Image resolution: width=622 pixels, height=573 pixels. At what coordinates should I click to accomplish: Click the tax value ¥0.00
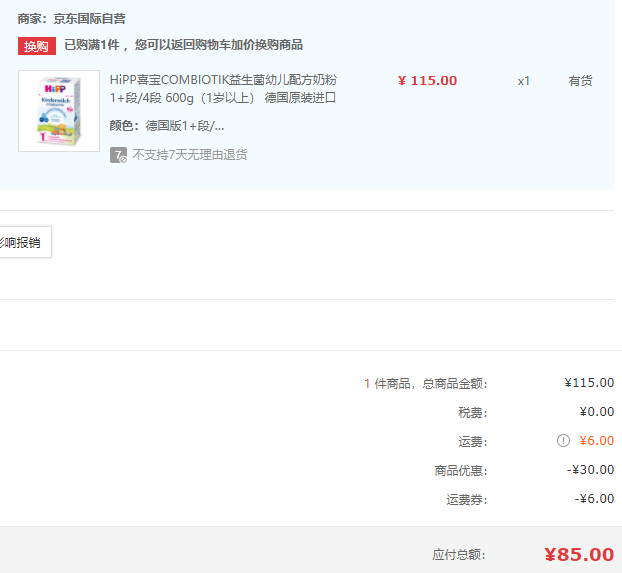597,412
